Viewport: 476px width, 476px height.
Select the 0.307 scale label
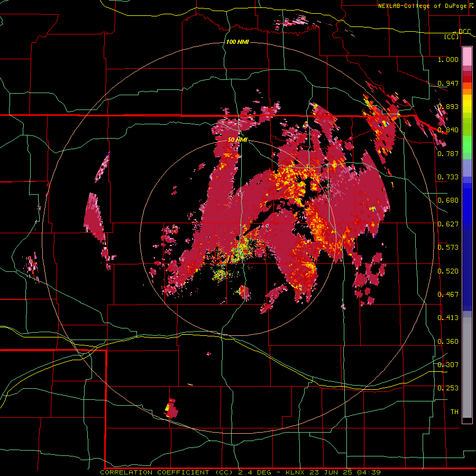(x=448, y=365)
